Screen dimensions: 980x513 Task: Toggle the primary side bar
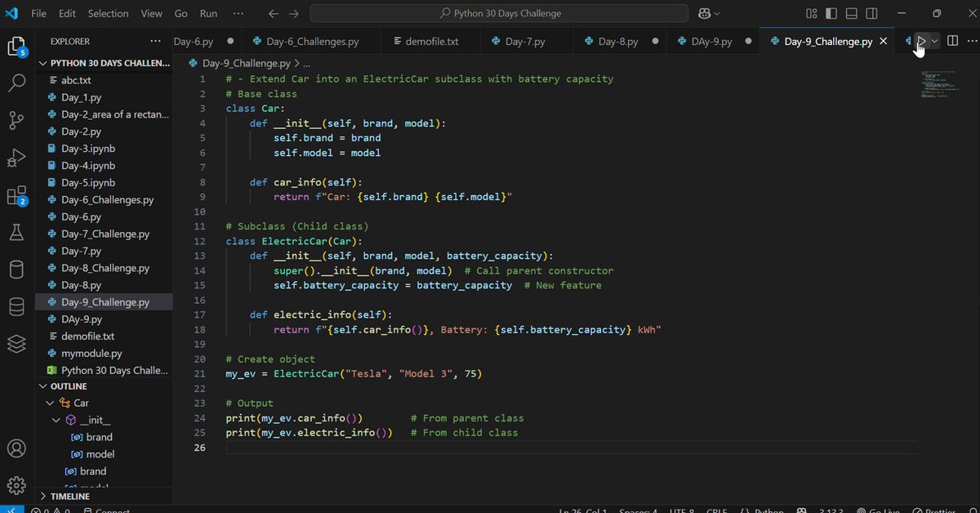pyautogui.click(x=831, y=14)
